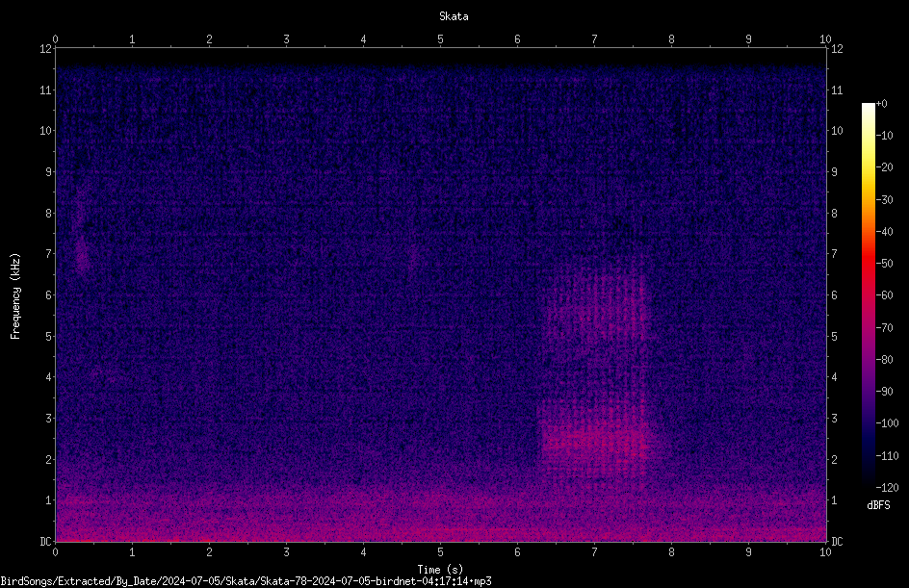The height and width of the screenshot is (588, 909).
Task: Click the '12' tick on the left frequency axis
Action: (x=45, y=49)
